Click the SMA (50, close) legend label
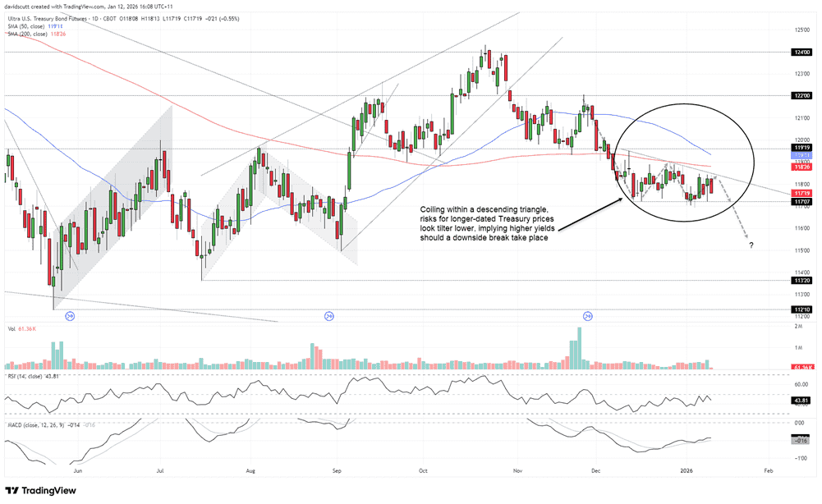 (x=25, y=26)
